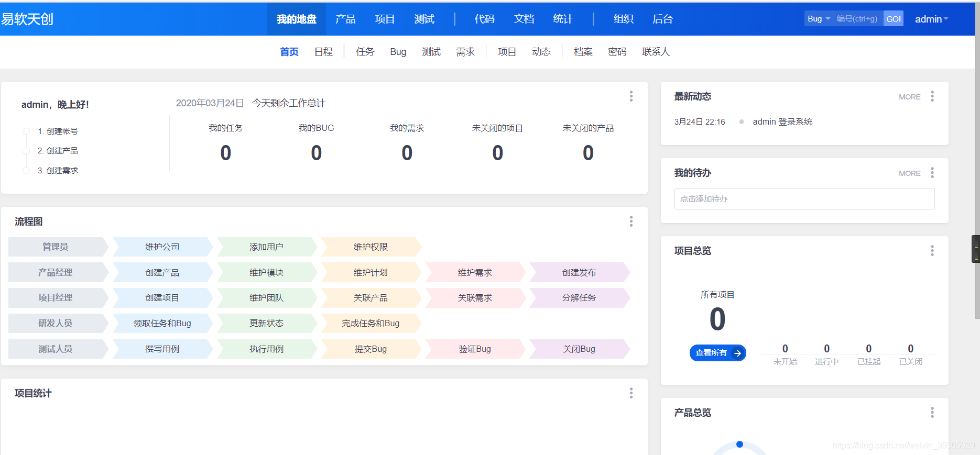This screenshot has width=980, height=455.
Task: Switch to the 日程 sub tab
Action: tap(323, 52)
